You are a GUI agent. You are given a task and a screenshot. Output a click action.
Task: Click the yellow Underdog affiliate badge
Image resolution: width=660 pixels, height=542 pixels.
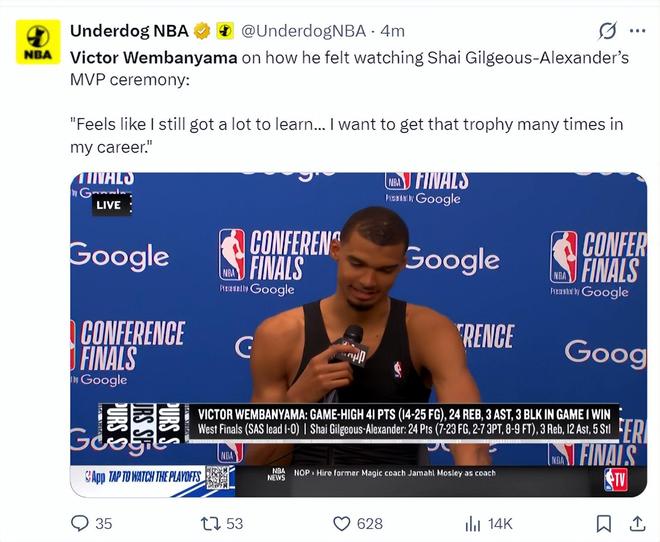225,31
